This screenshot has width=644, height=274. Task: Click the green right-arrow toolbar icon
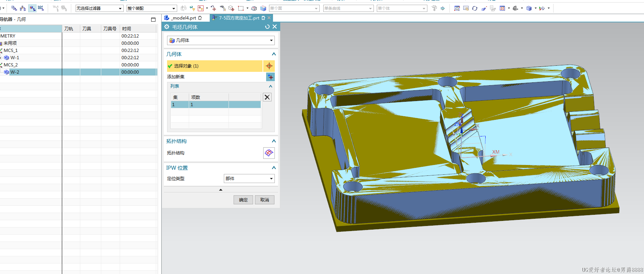pyautogui.click(x=443, y=8)
